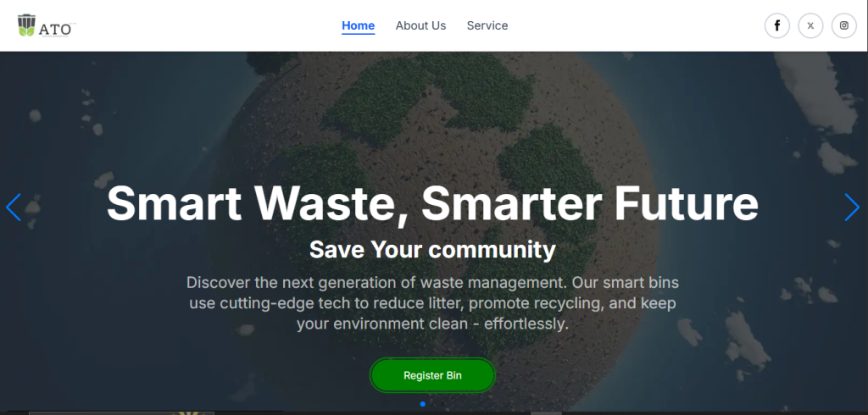
Task: Open the About Us menu item
Action: pos(420,25)
